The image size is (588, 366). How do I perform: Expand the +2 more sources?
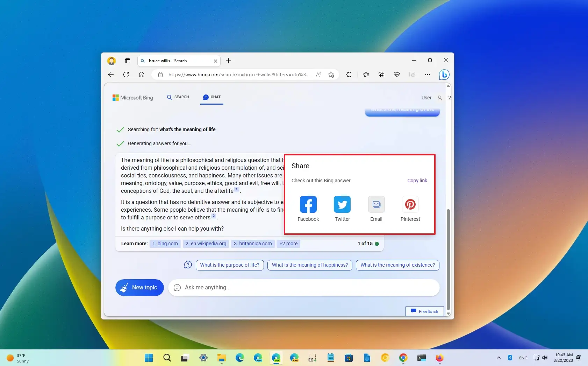point(288,244)
